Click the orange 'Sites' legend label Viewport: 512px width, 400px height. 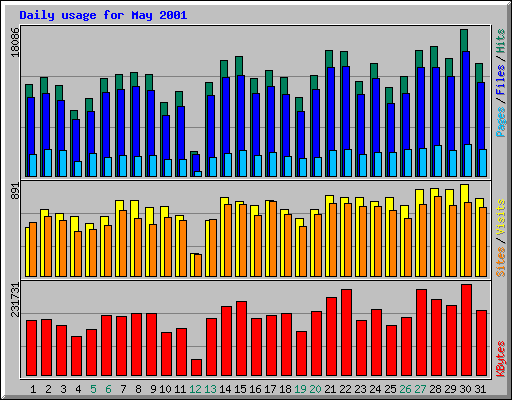500,262
